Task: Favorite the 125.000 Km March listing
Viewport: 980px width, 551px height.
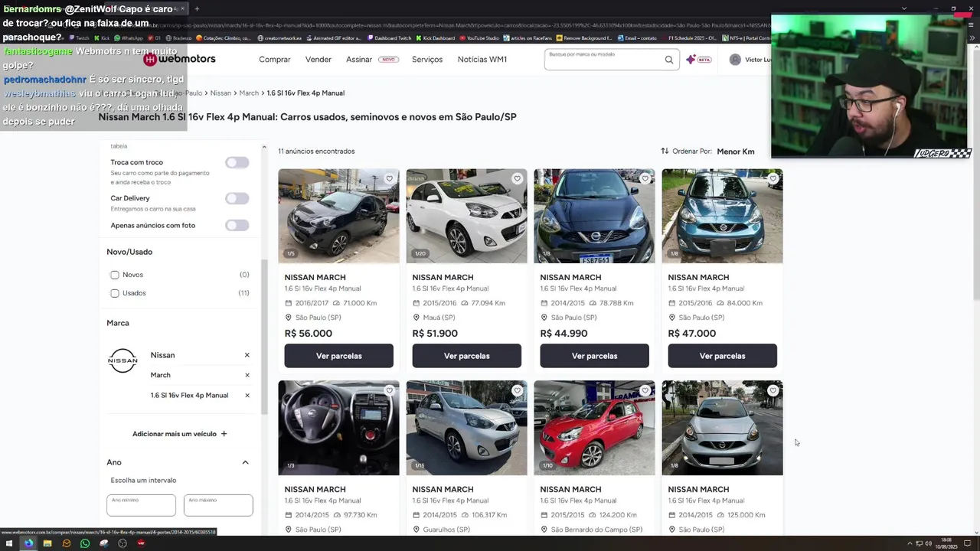Action: coord(773,390)
